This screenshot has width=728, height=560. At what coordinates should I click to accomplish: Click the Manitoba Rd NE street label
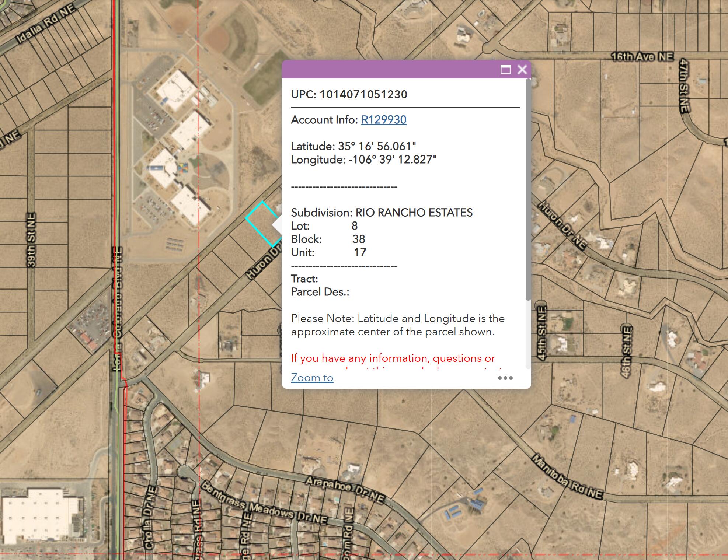567,477
